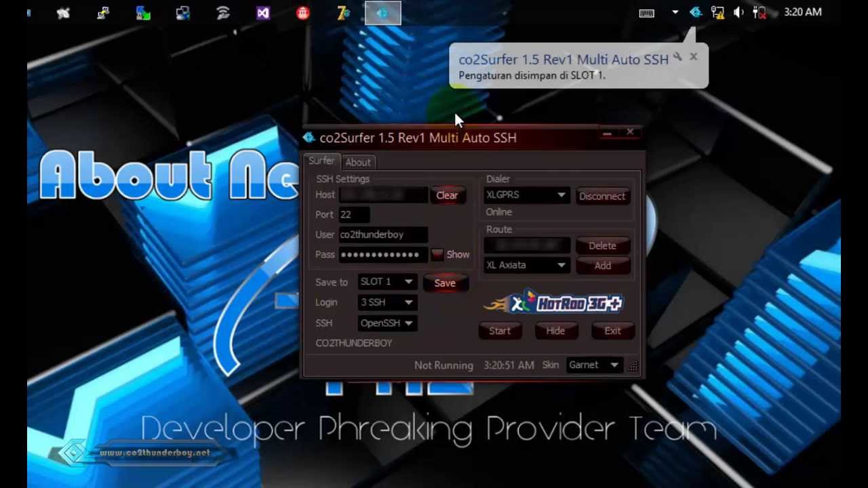Open Visual Studio from the taskbar

(263, 13)
